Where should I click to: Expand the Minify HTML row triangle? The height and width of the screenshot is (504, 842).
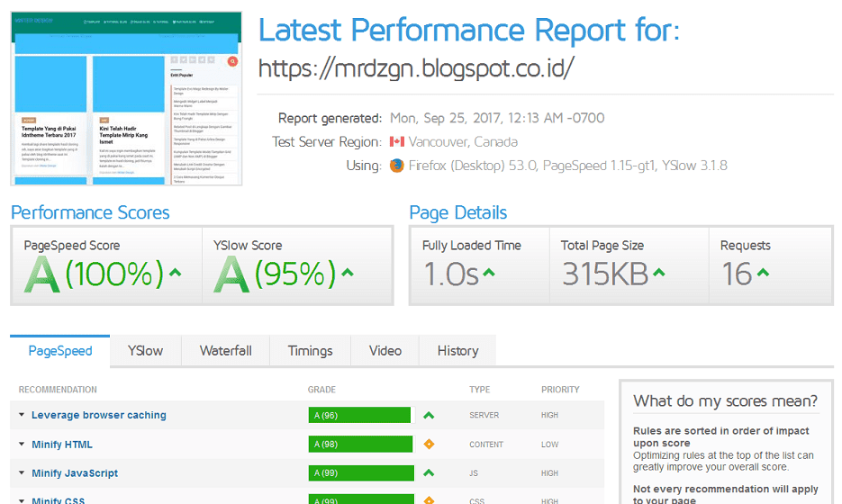click(22, 444)
